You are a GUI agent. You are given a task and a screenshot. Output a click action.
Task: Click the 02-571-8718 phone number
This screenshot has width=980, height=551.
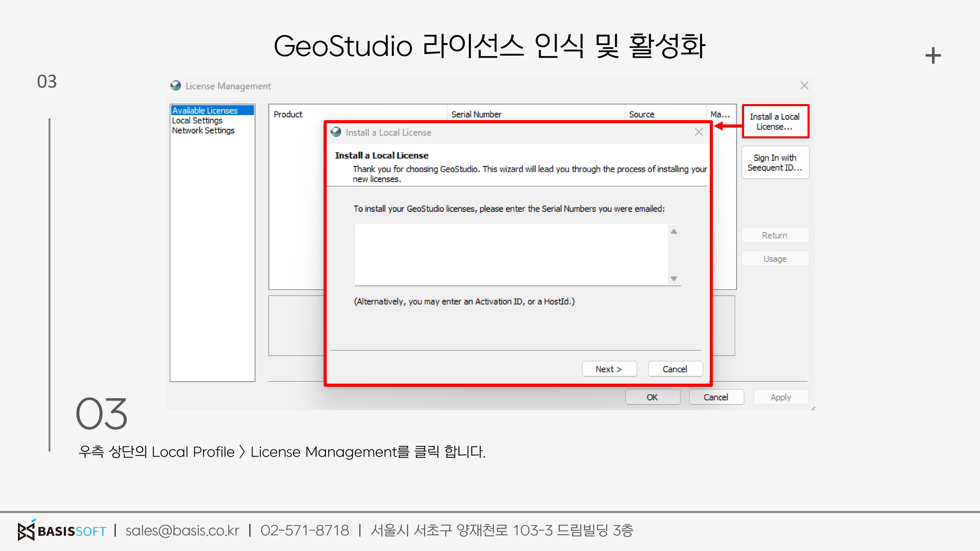[x=305, y=530]
